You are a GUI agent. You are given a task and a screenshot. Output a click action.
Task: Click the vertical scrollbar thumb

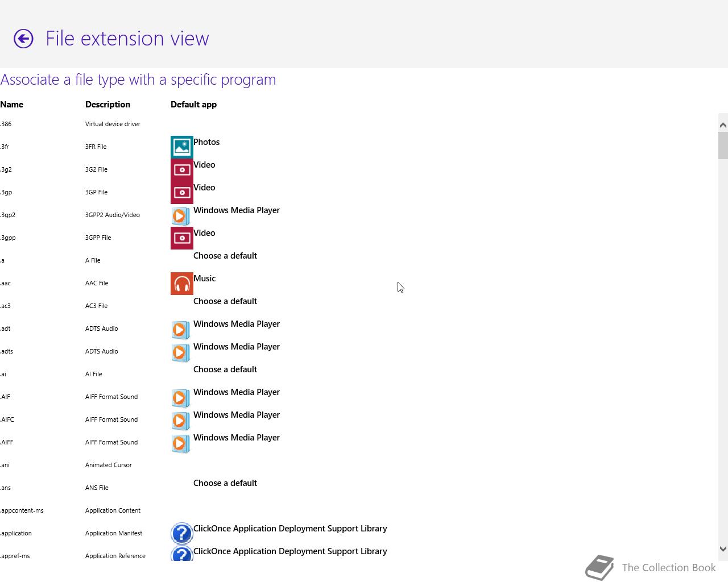tap(723, 145)
